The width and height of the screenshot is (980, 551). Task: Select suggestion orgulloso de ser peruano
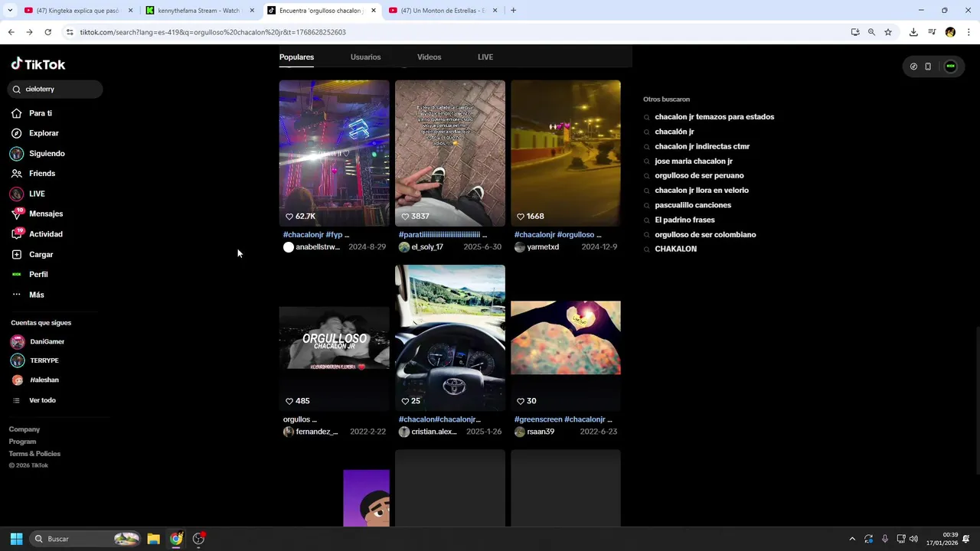point(699,176)
